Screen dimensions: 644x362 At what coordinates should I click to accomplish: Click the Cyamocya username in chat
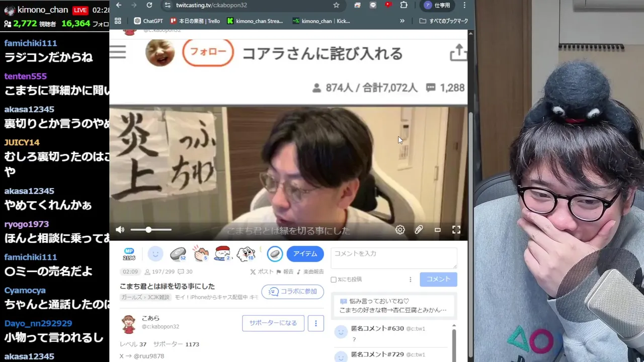click(25, 291)
